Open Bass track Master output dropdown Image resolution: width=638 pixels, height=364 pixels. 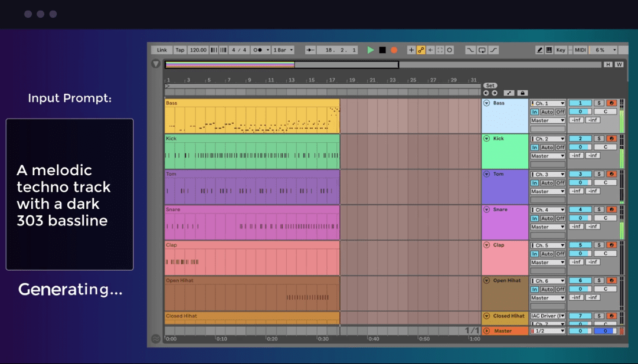click(548, 120)
